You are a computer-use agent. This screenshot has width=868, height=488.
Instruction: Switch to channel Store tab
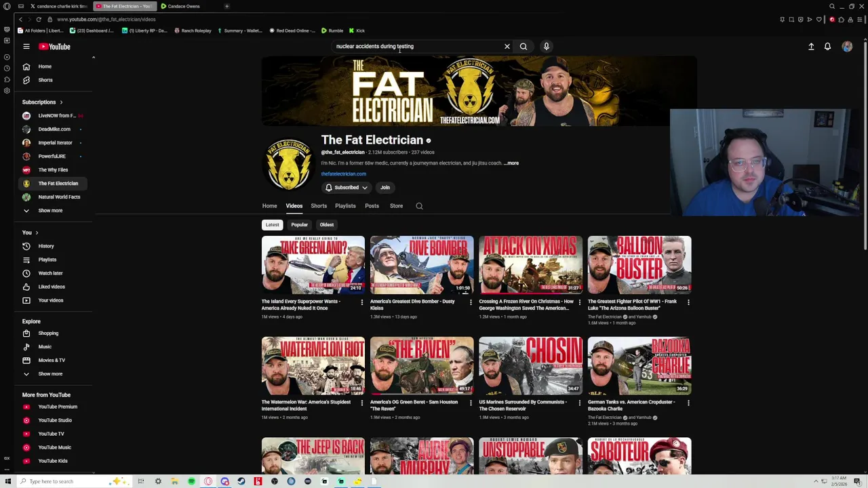point(396,206)
